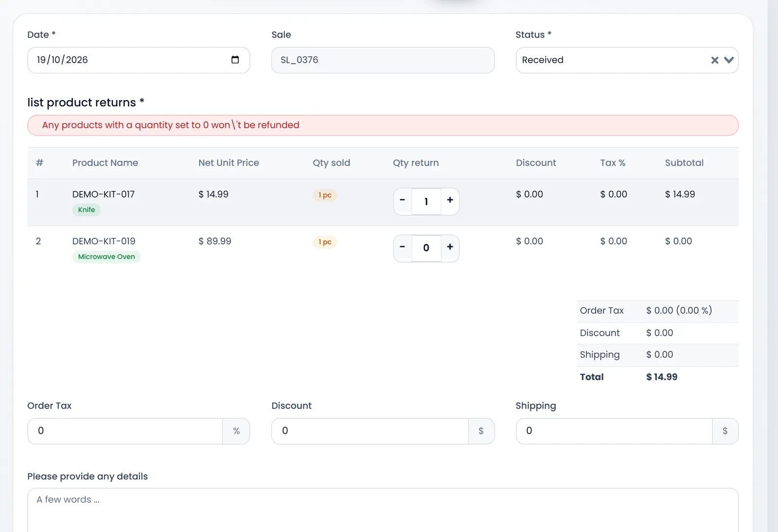Decrease return quantity for DEMO-KIT-017

(403, 200)
